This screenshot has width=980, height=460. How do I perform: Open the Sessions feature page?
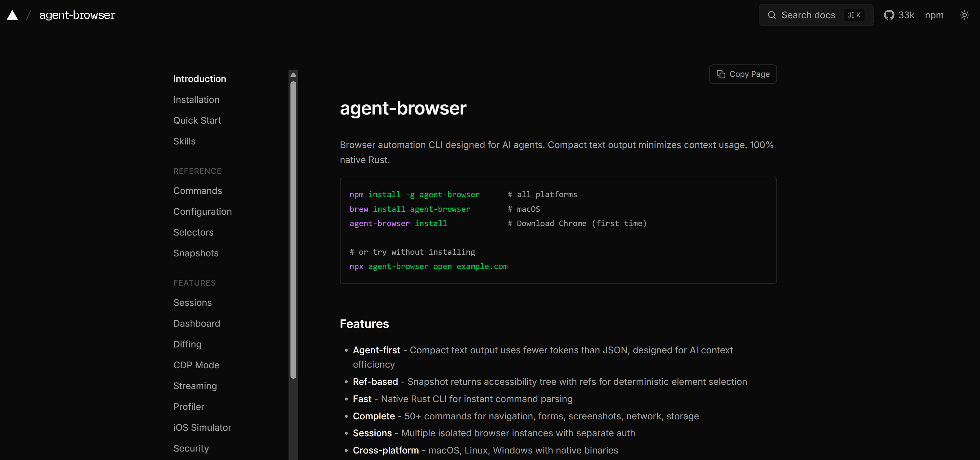[x=193, y=303]
